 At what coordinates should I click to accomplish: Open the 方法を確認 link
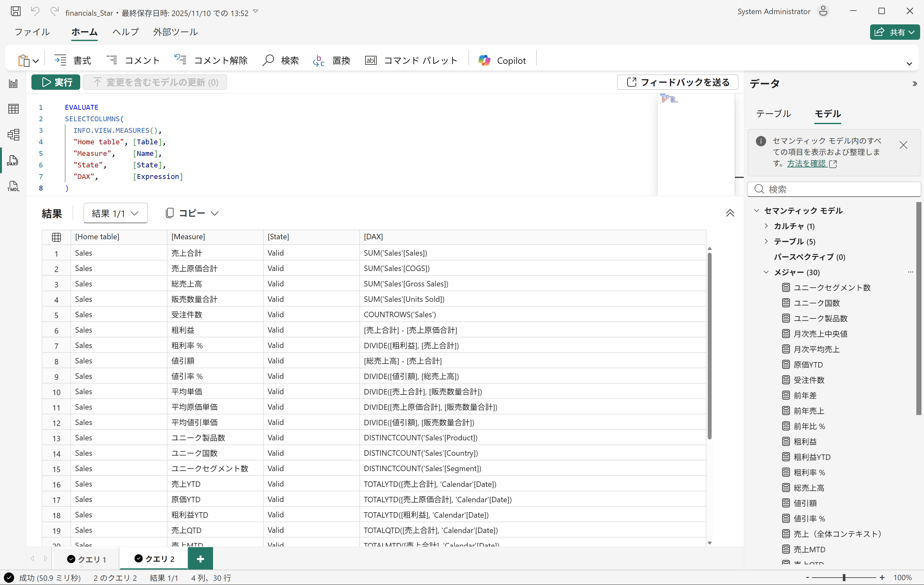point(806,164)
